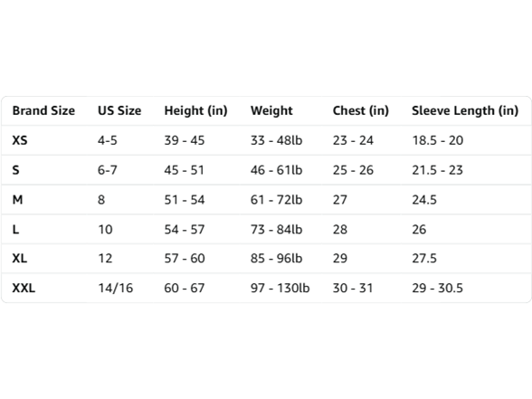The image size is (532, 399).
Task: Click US size 14/16 cell
Action: [116, 288]
